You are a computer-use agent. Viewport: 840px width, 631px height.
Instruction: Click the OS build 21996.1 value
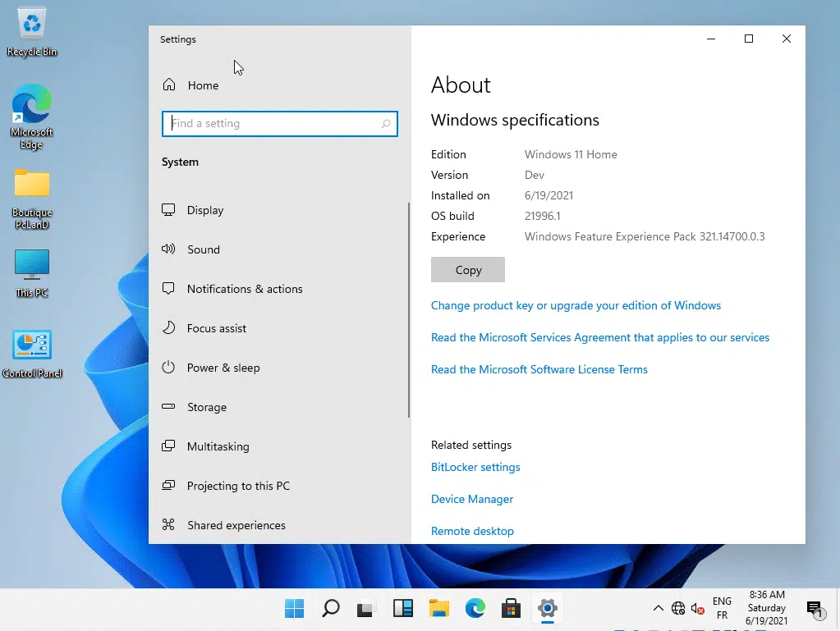pos(542,217)
